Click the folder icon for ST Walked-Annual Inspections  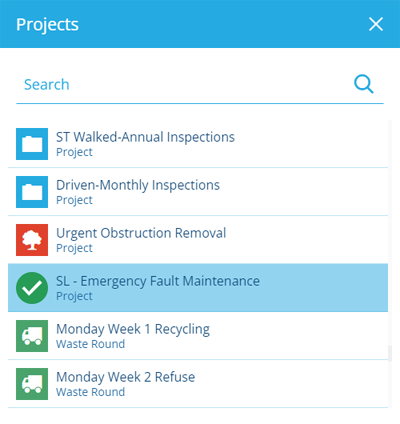[32, 144]
